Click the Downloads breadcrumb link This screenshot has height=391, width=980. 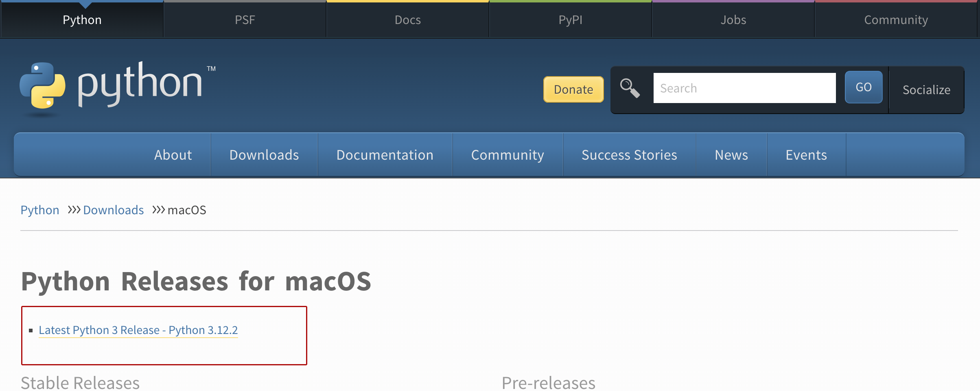[114, 210]
